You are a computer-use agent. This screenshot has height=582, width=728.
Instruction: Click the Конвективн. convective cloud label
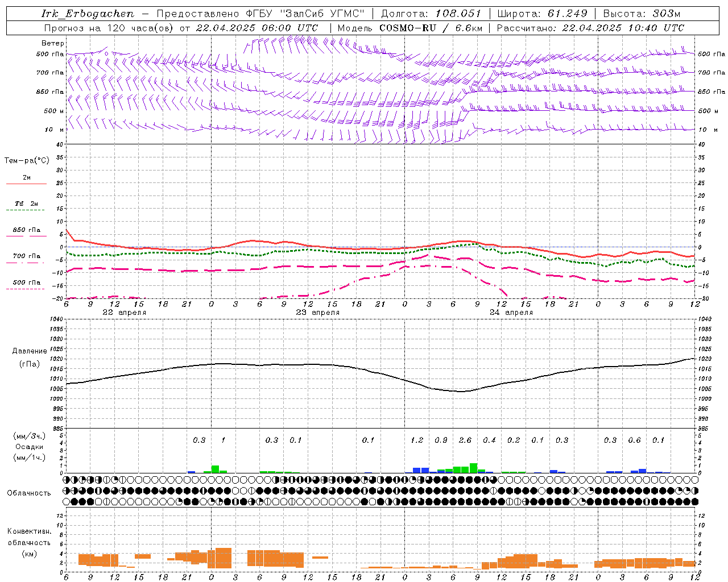[29, 531]
